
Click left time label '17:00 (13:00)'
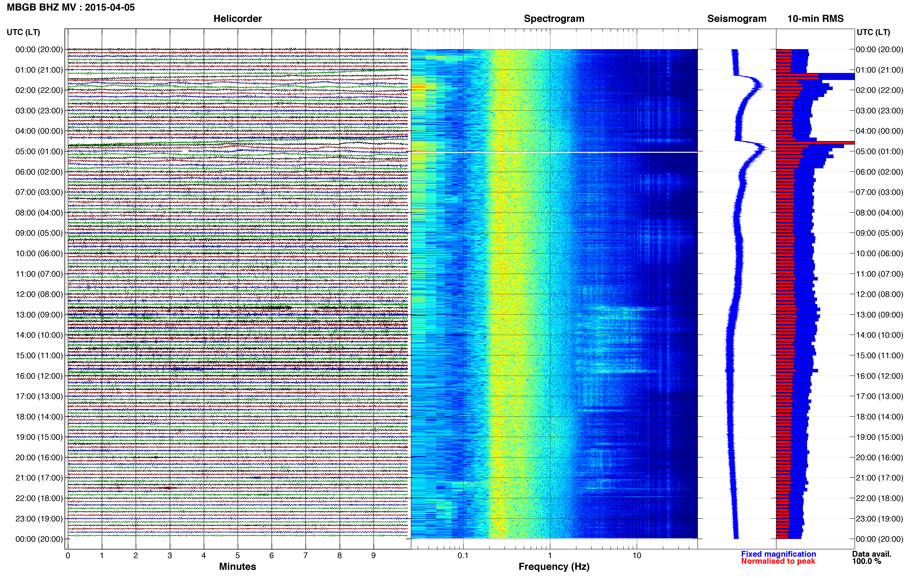(39, 396)
